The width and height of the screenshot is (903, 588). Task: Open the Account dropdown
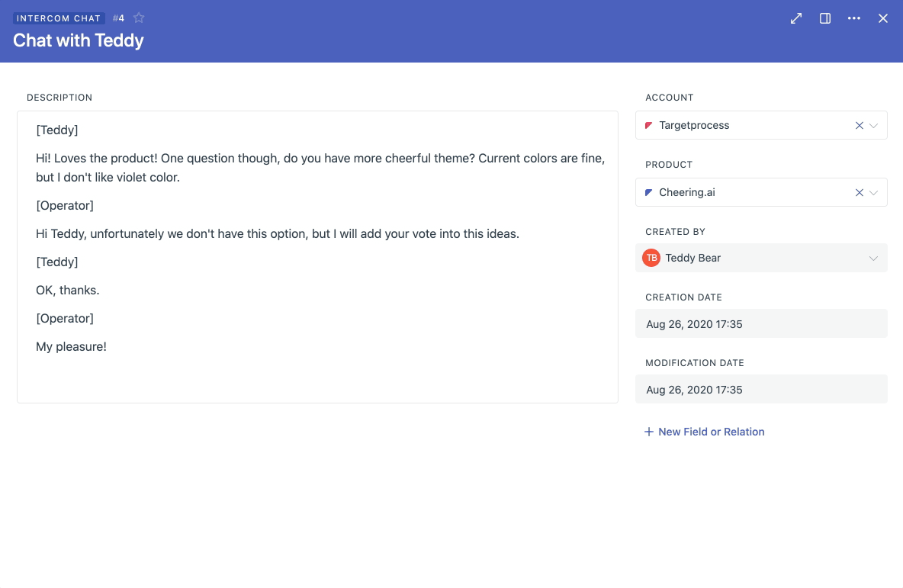(x=874, y=125)
